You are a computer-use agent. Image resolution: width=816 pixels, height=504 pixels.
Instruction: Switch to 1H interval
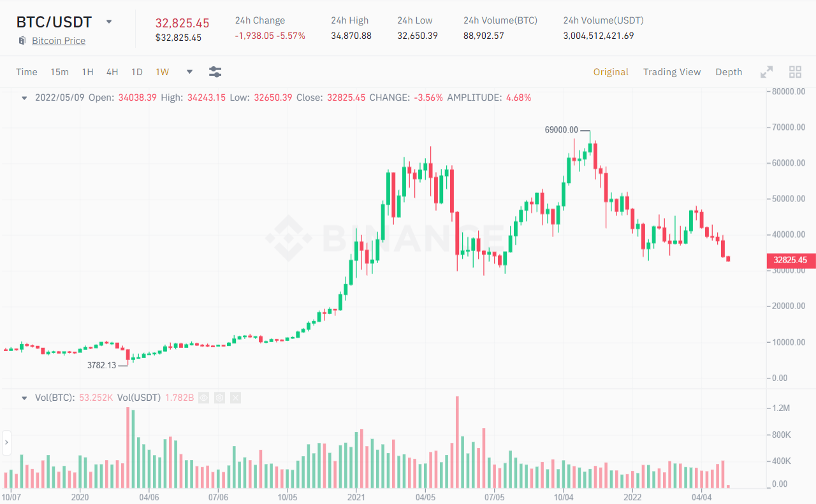click(x=88, y=72)
